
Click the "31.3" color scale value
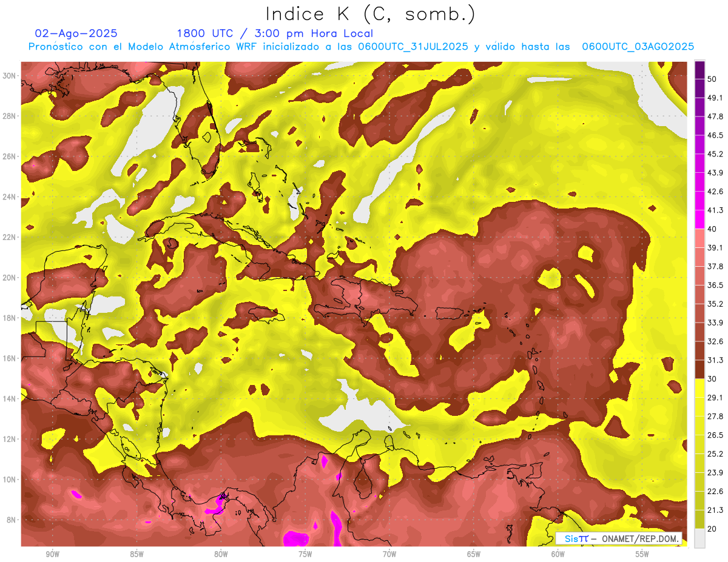coord(715,360)
